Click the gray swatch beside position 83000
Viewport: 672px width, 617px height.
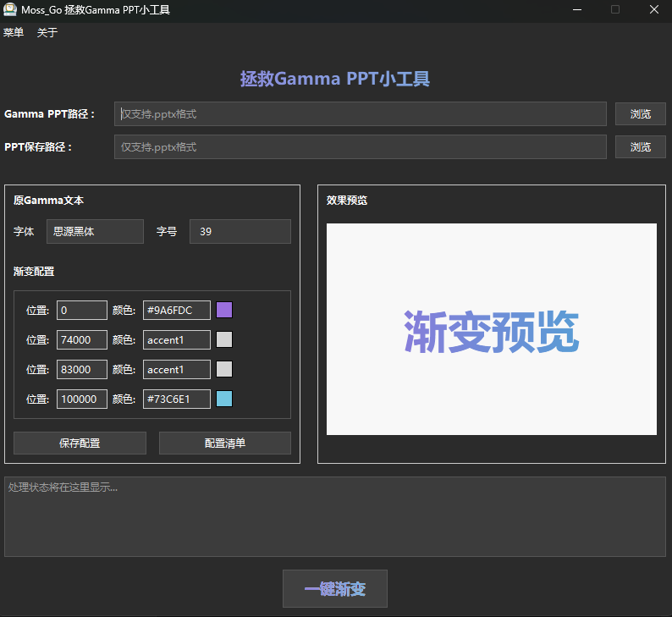point(224,369)
